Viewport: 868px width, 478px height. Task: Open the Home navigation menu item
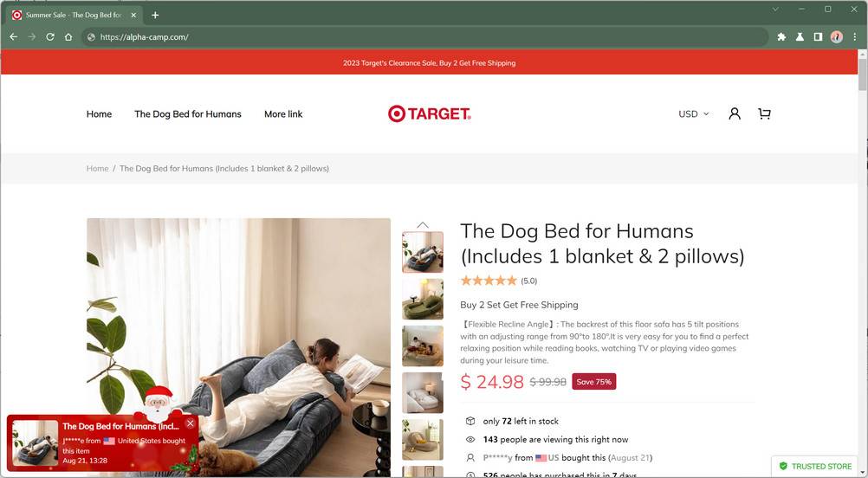pos(99,114)
